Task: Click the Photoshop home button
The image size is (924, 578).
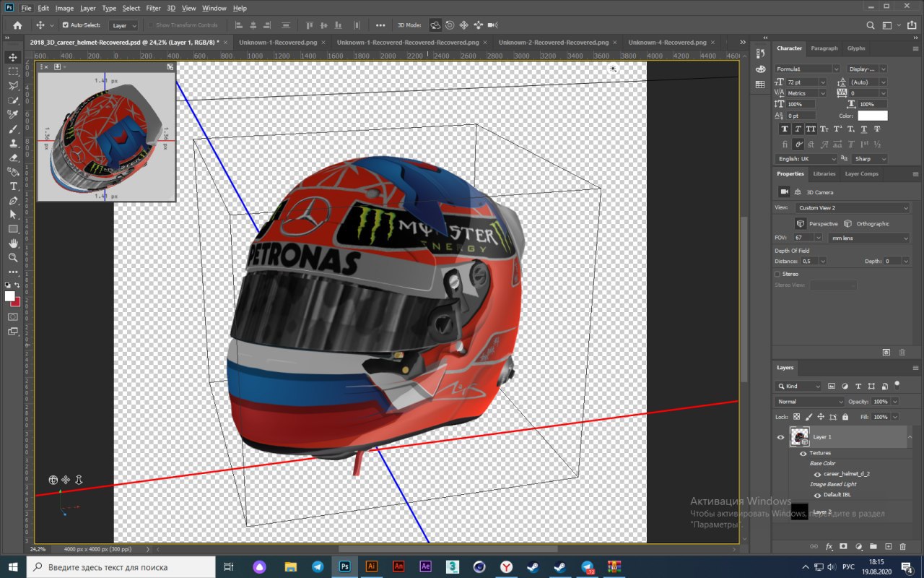Action: 17,25
